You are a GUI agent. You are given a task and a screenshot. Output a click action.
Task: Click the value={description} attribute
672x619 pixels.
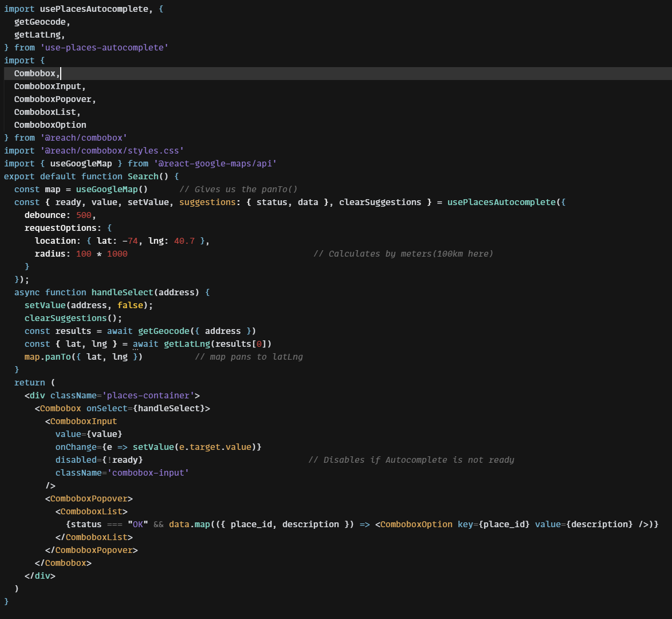click(x=584, y=525)
